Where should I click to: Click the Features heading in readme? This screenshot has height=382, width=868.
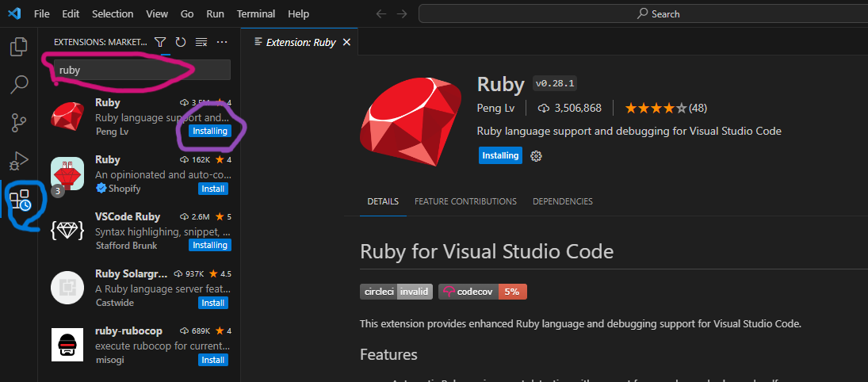(388, 353)
